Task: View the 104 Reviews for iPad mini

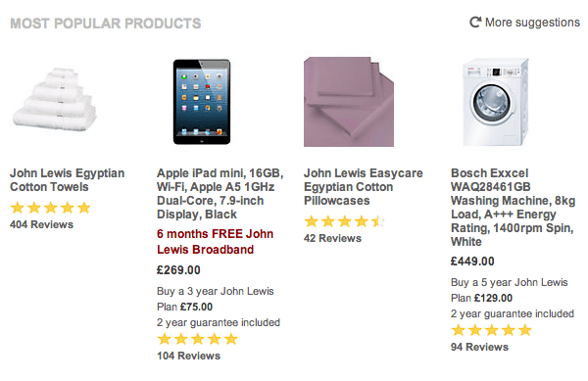Action: point(188,356)
